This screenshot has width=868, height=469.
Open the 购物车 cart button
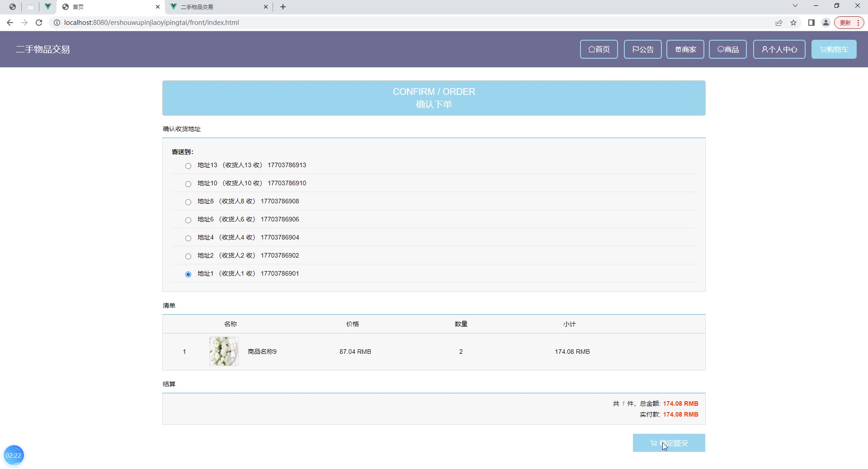click(x=834, y=49)
